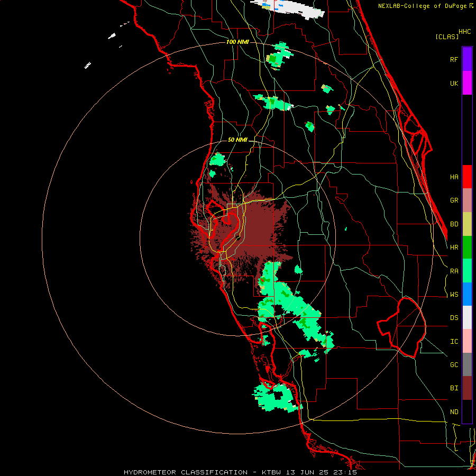
Task: Select the light pink IC legend swatch
Action: [467, 341]
